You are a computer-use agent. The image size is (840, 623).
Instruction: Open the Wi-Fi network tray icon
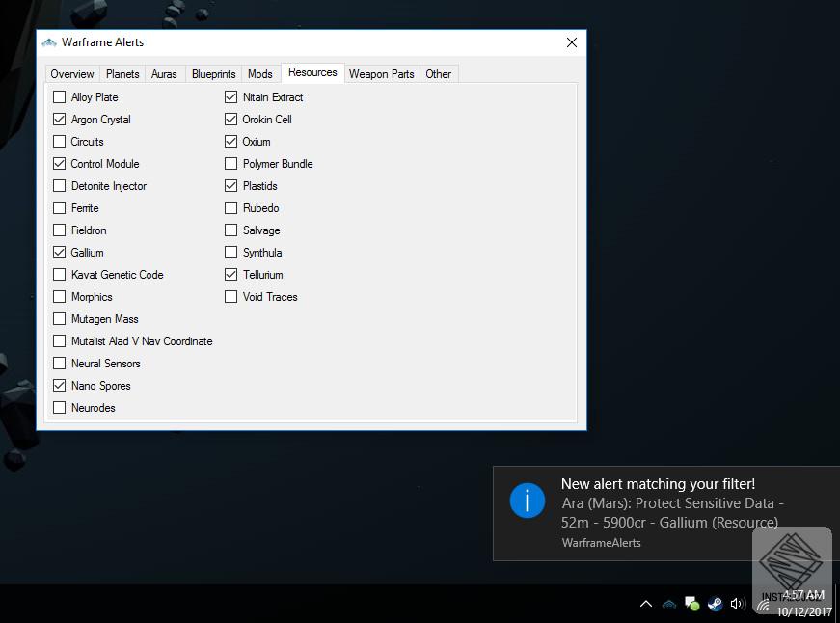point(764,606)
